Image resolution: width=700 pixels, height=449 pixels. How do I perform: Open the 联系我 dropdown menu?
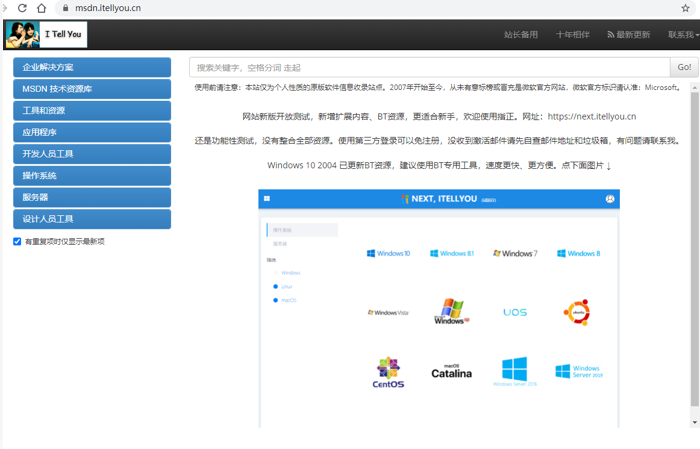pos(682,35)
